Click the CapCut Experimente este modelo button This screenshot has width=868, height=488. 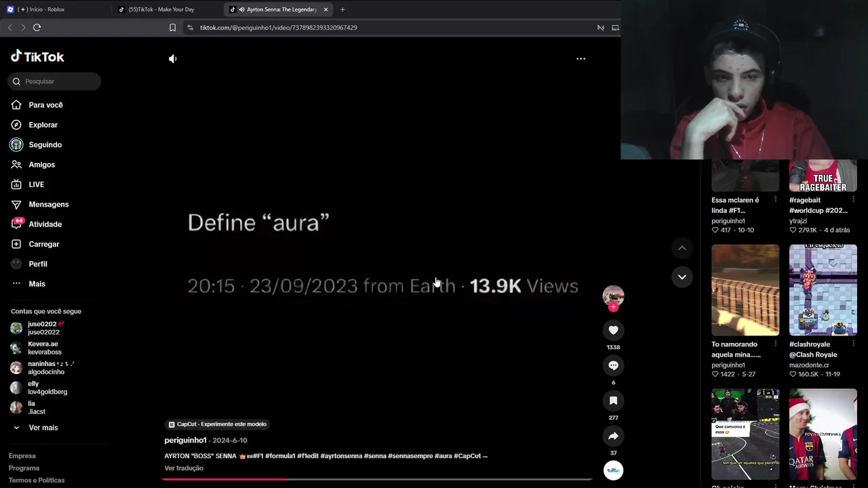click(218, 424)
